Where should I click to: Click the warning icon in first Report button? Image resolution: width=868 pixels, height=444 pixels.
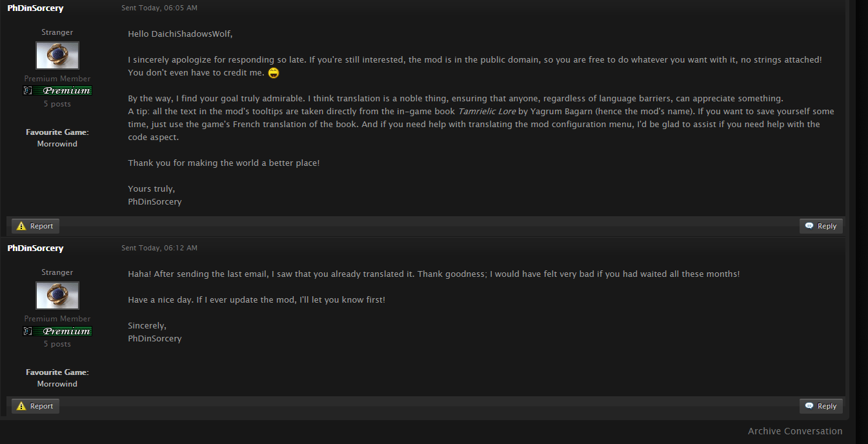coord(21,226)
